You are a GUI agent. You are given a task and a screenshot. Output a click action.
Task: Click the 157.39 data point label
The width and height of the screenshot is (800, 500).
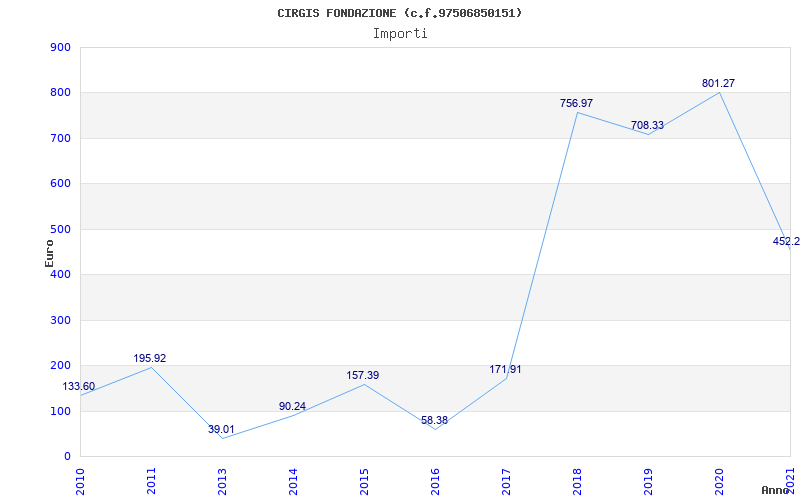(362, 376)
